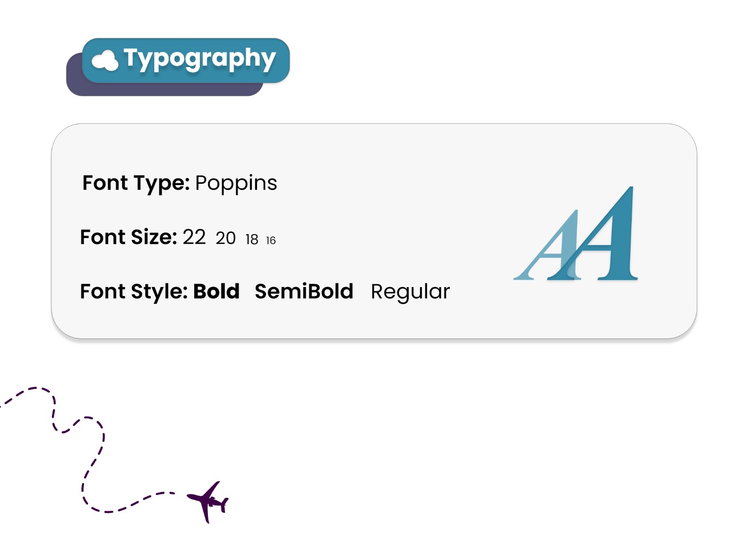Select the Font Size label

click(x=129, y=237)
